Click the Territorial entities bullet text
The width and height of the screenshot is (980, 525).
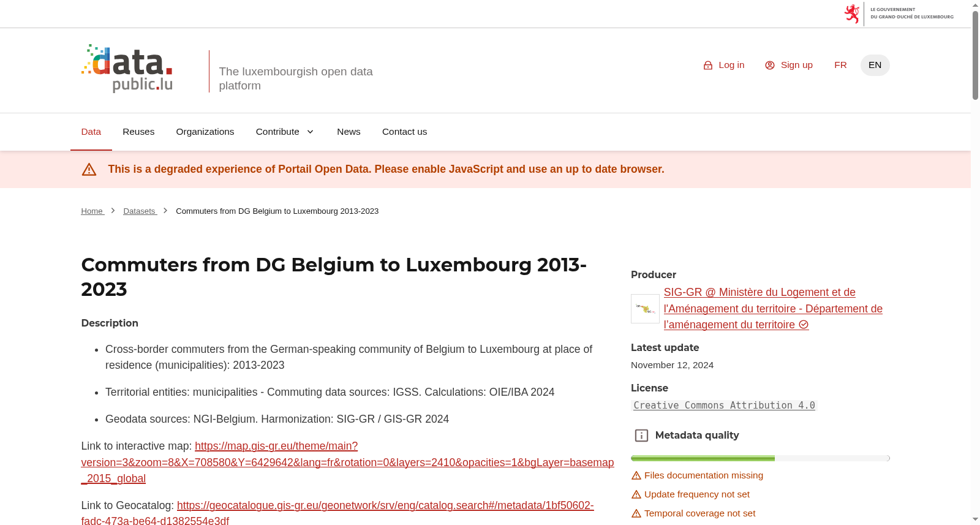click(x=330, y=392)
